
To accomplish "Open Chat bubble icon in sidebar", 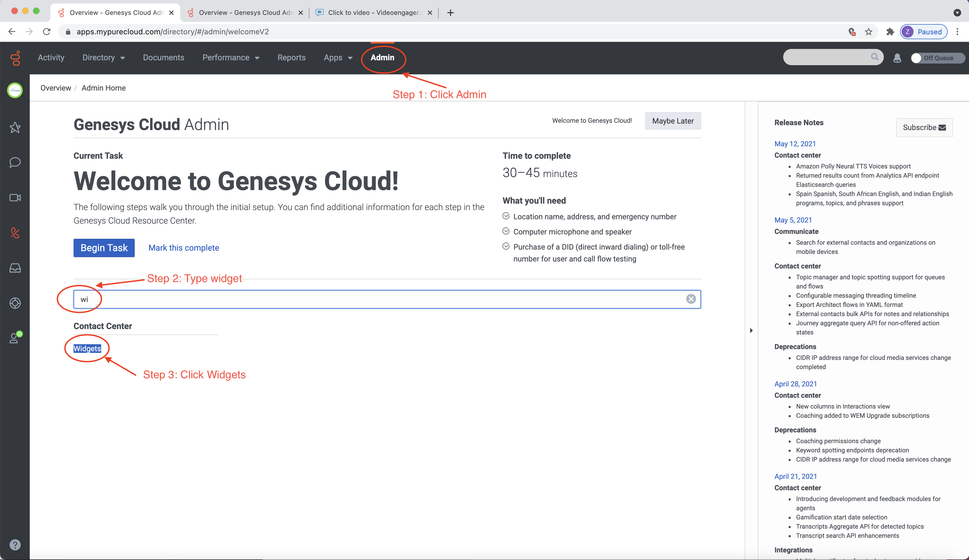I will click(15, 162).
